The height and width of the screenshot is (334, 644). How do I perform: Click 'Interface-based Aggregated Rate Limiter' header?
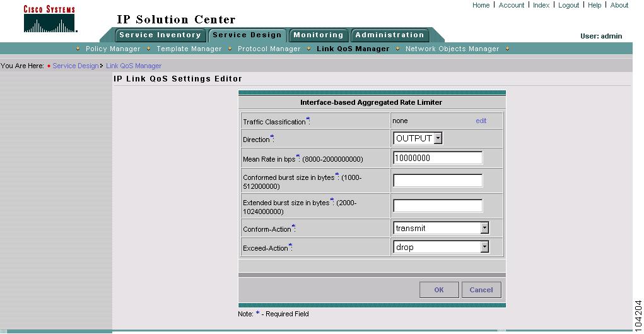[372, 102]
